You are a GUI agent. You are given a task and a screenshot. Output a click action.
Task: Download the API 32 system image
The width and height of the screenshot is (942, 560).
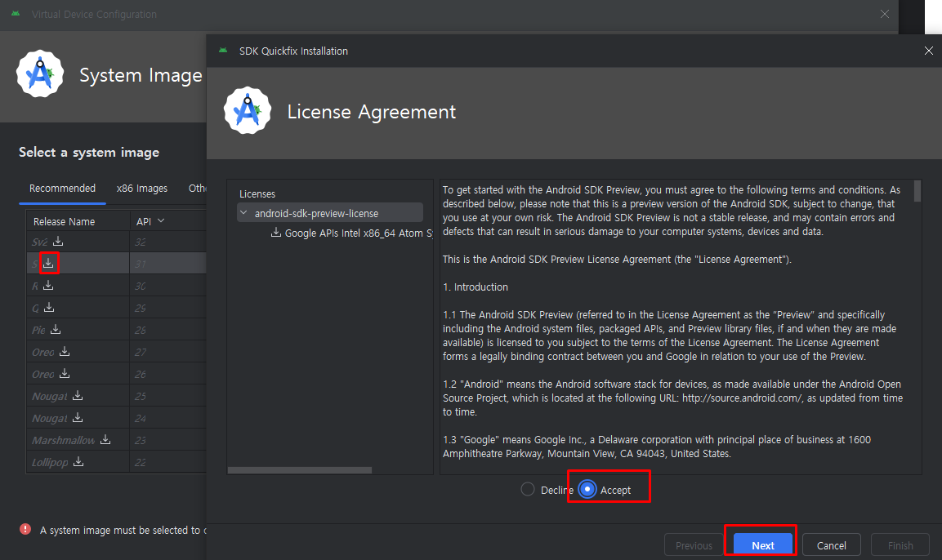click(58, 242)
